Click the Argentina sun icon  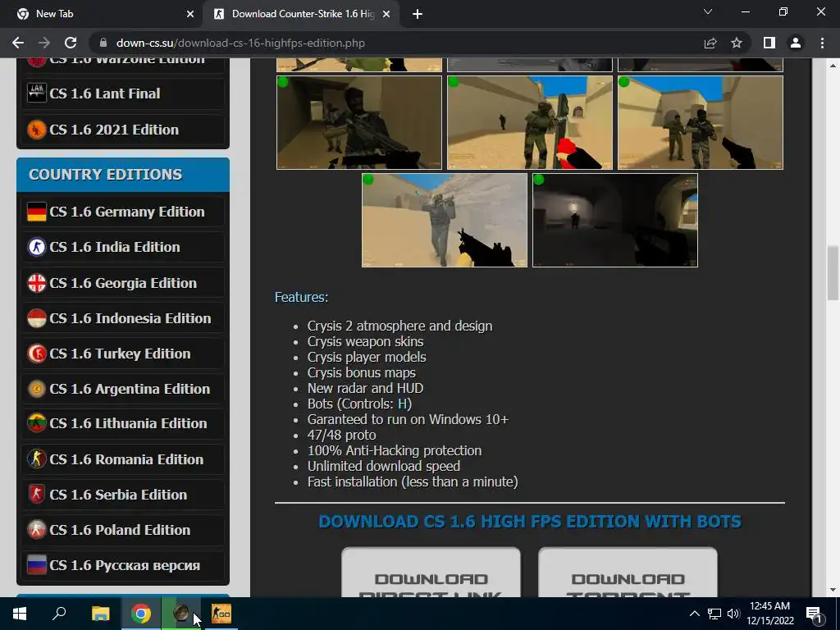(x=36, y=389)
